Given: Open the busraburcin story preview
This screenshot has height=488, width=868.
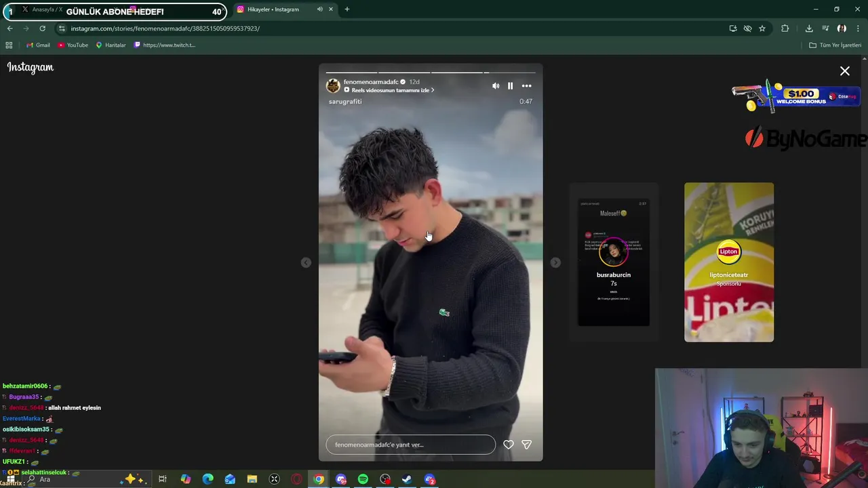Looking at the screenshot, I should (x=614, y=262).
